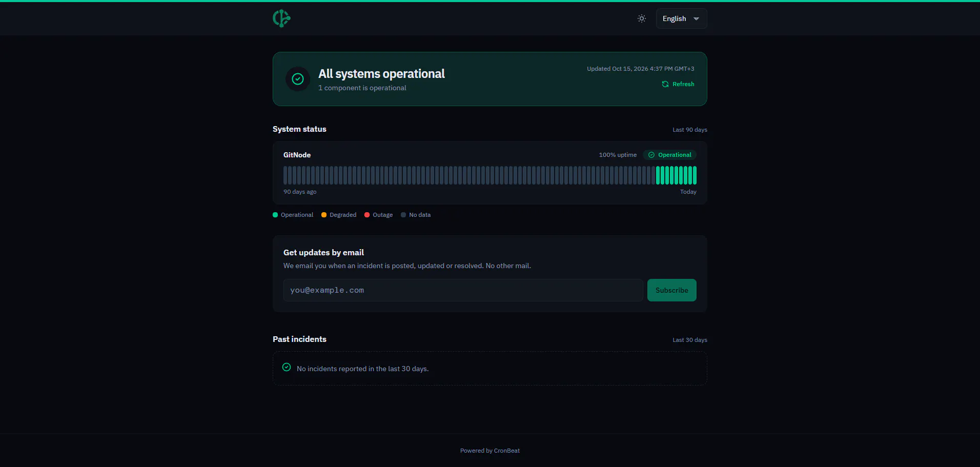Click the GitNode component name
This screenshot has width=980, height=467.
pyautogui.click(x=297, y=155)
